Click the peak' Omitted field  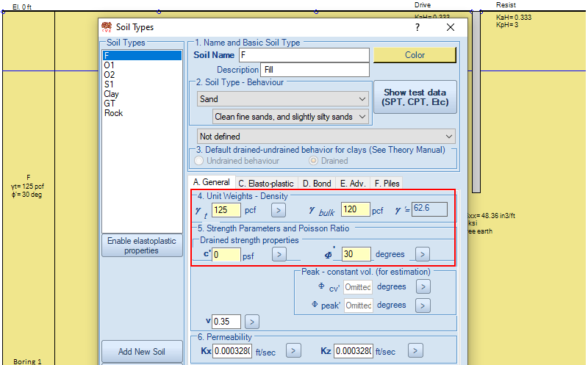click(x=358, y=306)
